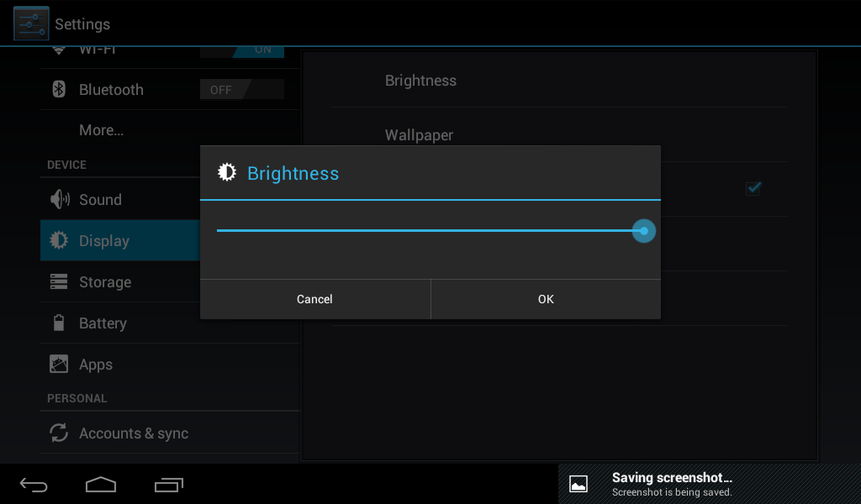Toggle the checked checkbox behind the dialog
861x504 pixels.
[x=753, y=188]
